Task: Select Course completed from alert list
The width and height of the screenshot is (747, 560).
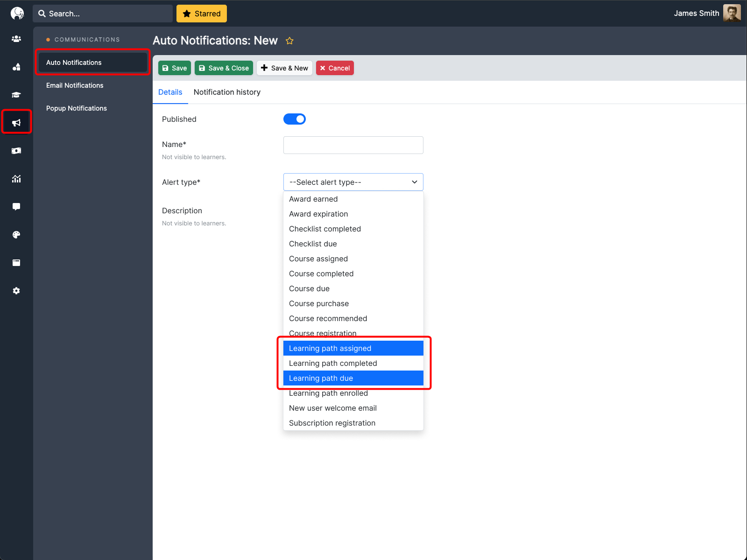Action: point(321,273)
